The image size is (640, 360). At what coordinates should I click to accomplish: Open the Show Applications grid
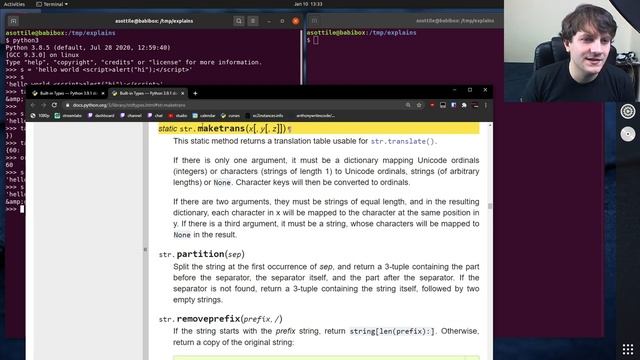[628, 349]
